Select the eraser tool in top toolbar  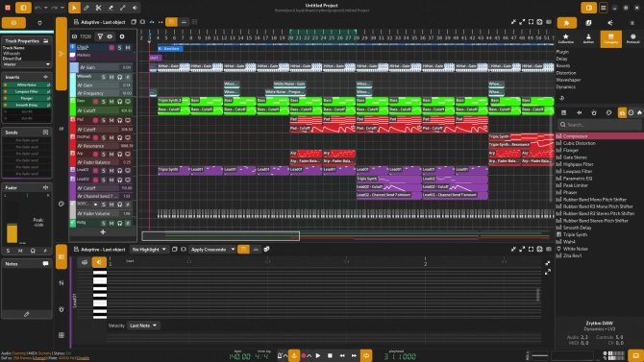(x=111, y=8)
